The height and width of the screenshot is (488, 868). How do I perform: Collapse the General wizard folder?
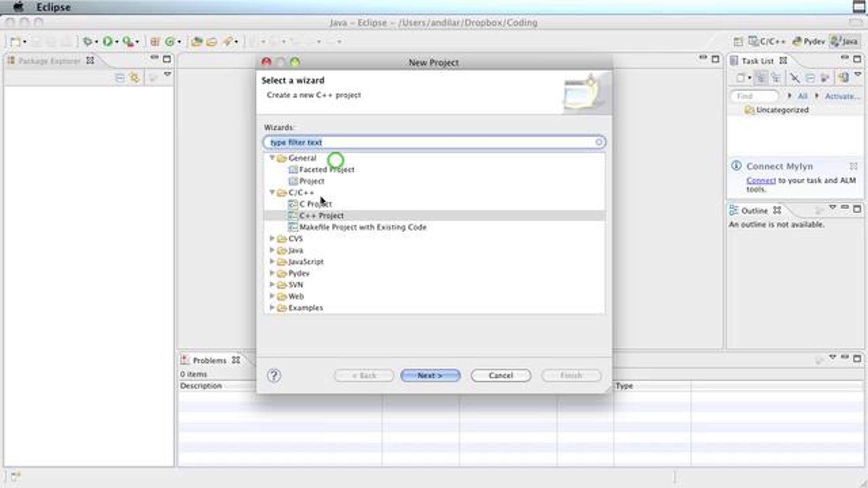coord(272,158)
